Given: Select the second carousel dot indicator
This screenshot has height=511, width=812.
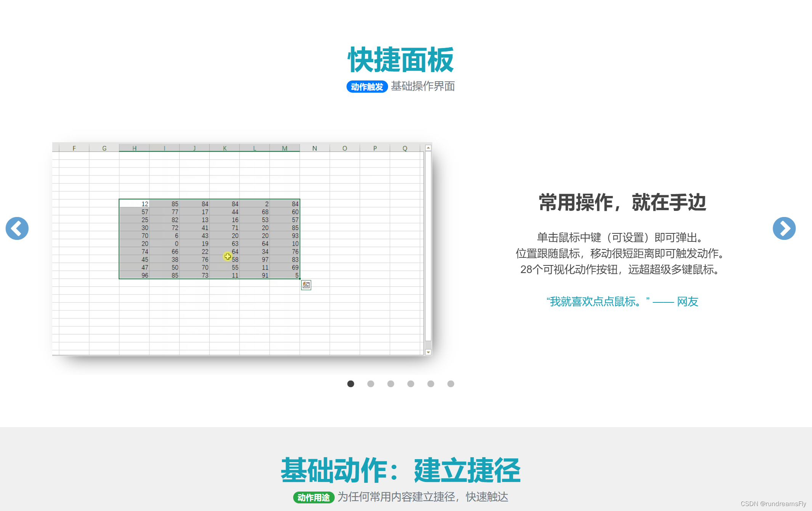Looking at the screenshot, I should [x=371, y=384].
